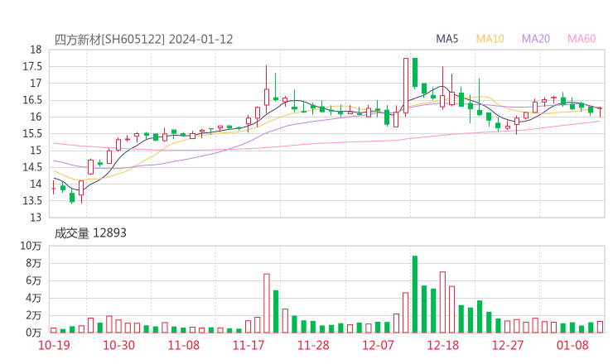Click the 0万 volume axis label
613x364 pixels.
pyautogui.click(x=34, y=333)
